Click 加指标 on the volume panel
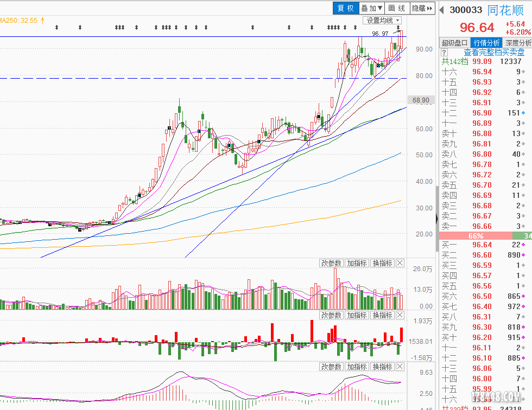 tap(357, 263)
